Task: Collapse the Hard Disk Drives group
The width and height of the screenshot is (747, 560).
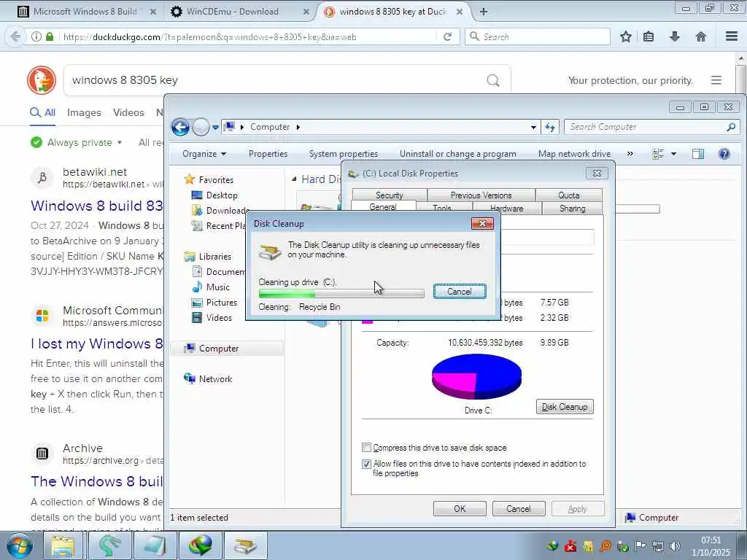Action: tap(294, 179)
